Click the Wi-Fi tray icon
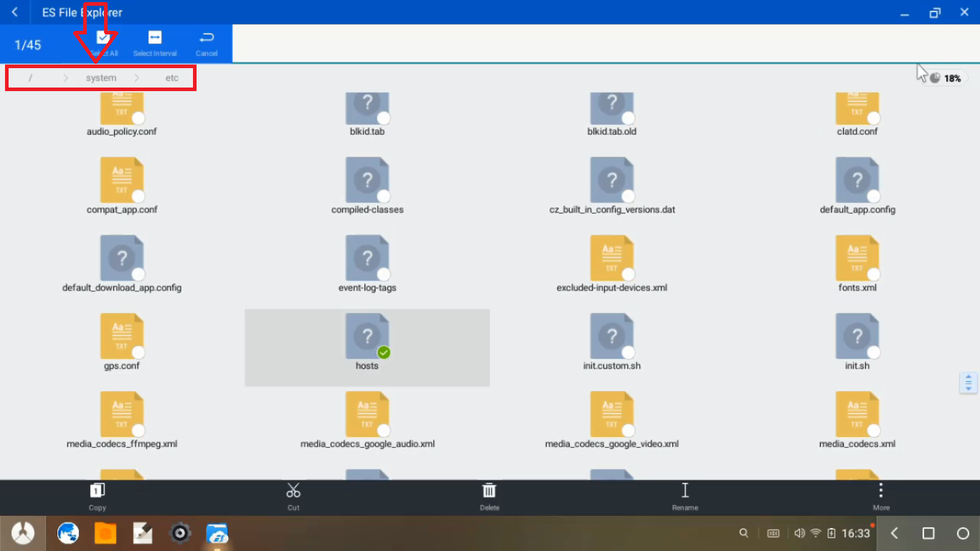 pyautogui.click(x=816, y=533)
